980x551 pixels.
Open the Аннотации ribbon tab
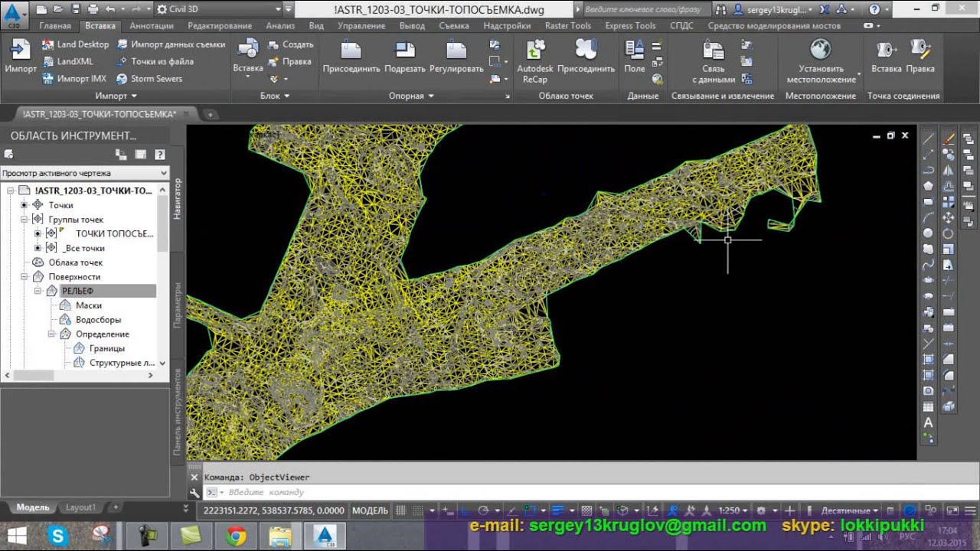[152, 25]
